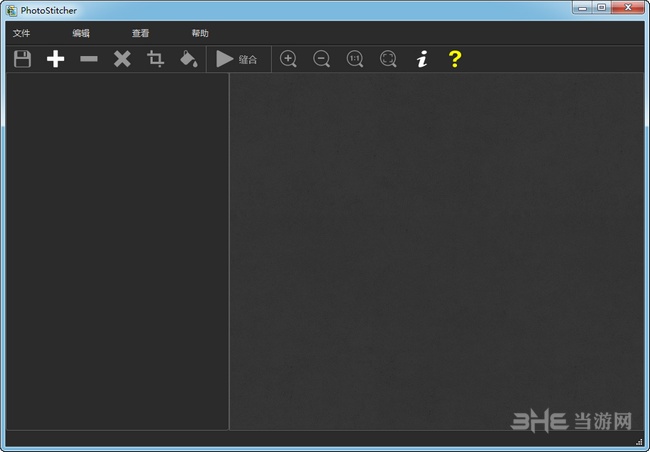The image size is (650, 452).
Task: Close the PhotoStitcher window
Action: (628, 8)
